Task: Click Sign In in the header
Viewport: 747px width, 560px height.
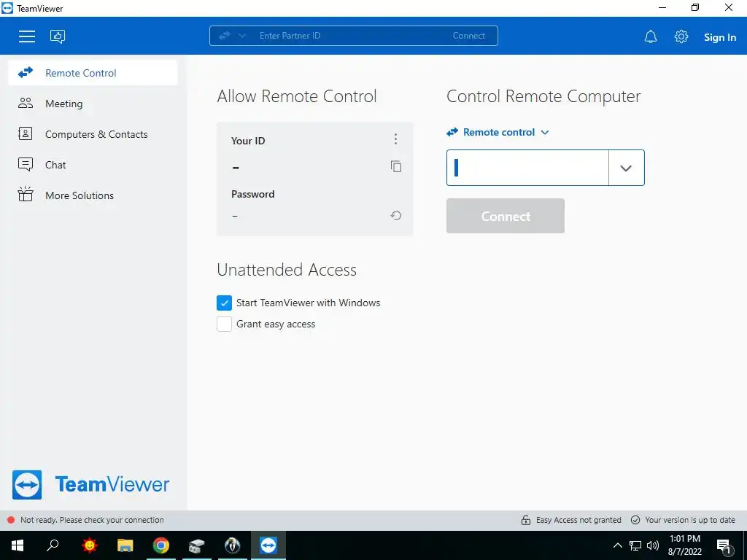Action: [720, 37]
